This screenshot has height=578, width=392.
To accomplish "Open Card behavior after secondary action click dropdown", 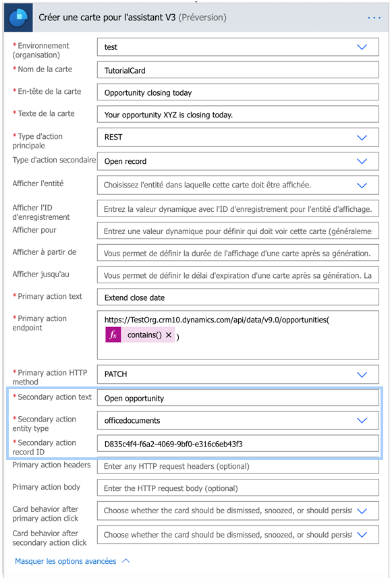I will [362, 535].
